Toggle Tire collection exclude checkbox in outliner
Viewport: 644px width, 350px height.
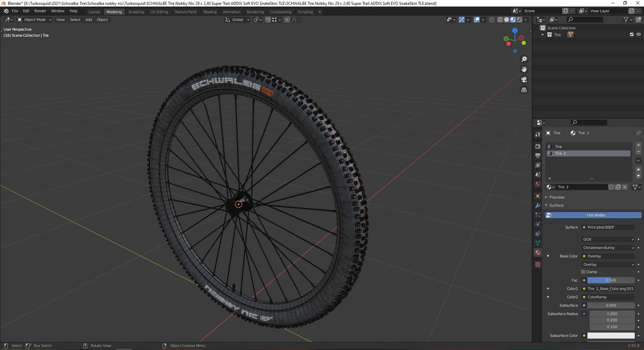point(632,35)
